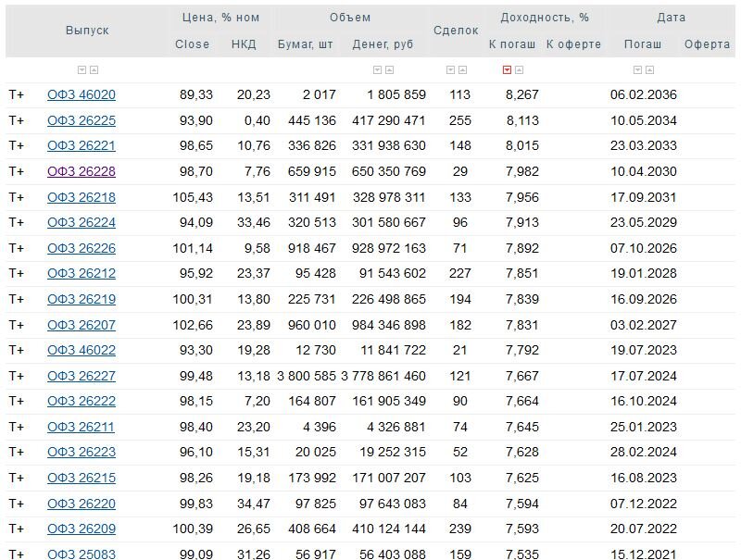
Task: Sort Выпуск column ascending with the up arrow
Action: point(94,69)
